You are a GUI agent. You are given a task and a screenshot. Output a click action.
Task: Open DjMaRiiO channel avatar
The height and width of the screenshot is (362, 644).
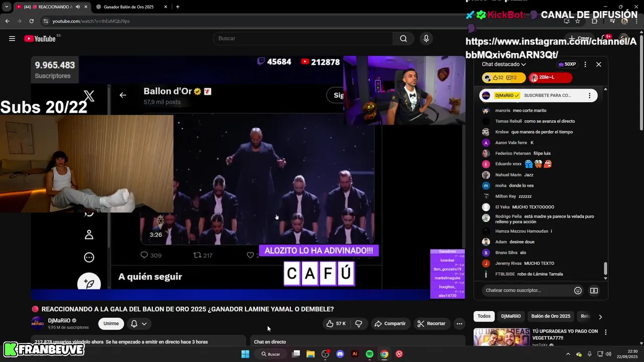[38, 323]
